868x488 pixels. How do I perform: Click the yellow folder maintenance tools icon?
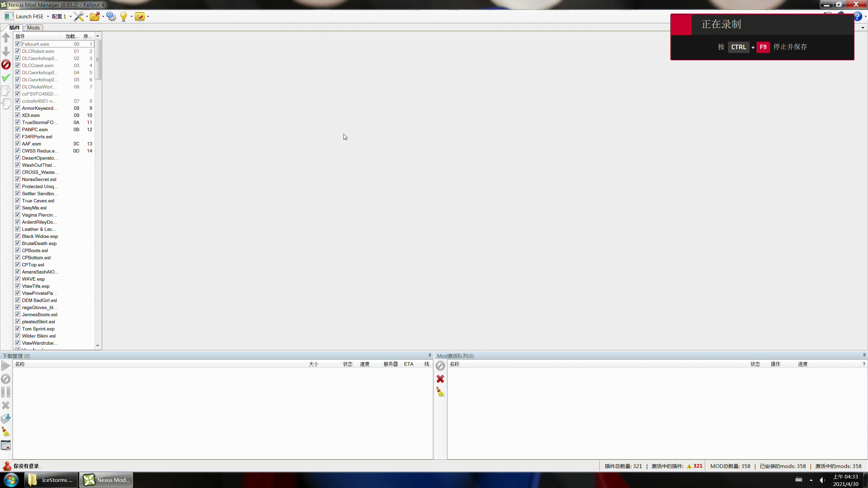140,16
